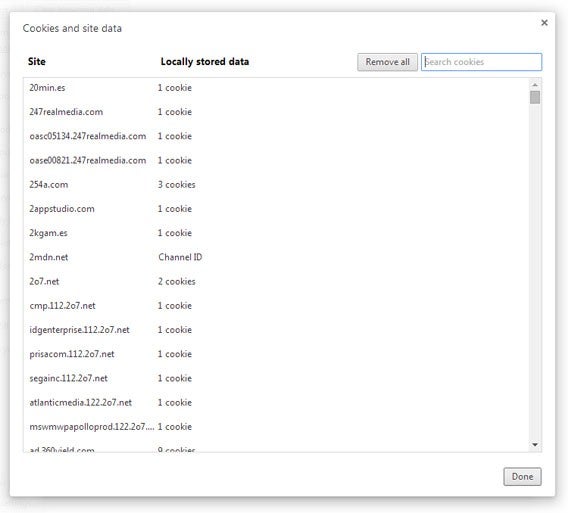Image resolution: width=568 pixels, height=513 pixels.
Task: Select the 247realmedia.com row
Action: point(276,112)
